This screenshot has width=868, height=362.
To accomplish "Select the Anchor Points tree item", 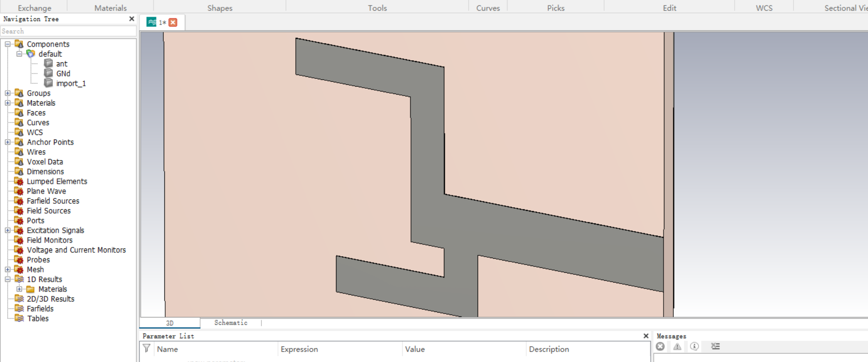I will 50,142.
